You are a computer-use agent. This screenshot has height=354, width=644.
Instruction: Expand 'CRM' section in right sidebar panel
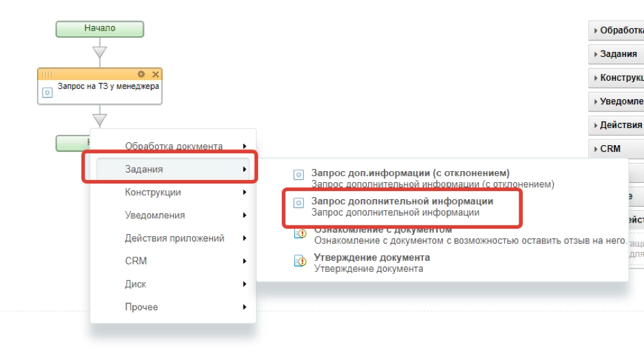(x=616, y=149)
